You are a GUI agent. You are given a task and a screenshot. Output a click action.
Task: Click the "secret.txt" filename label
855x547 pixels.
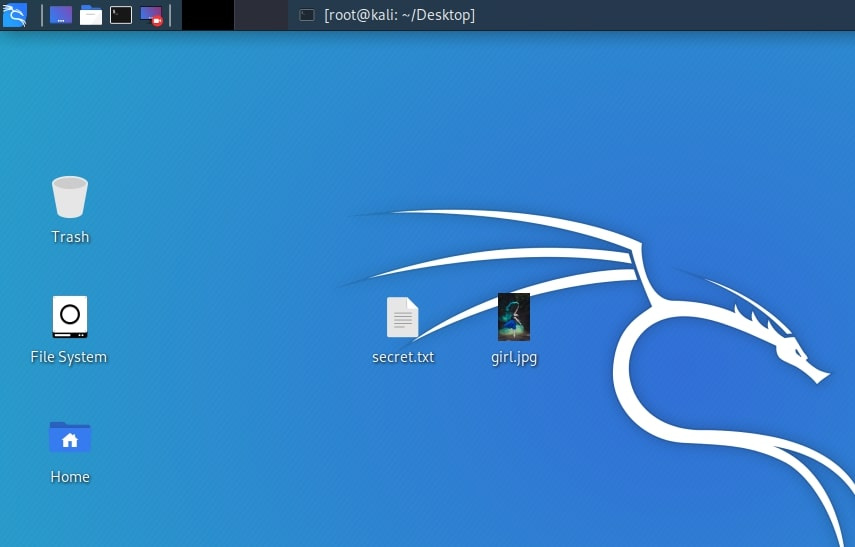[403, 356]
